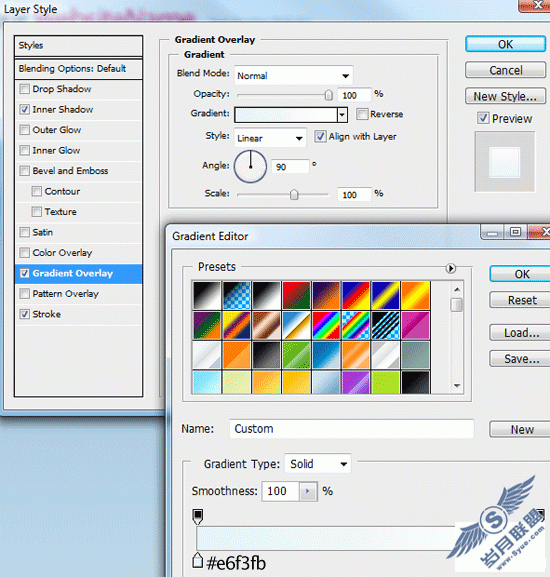Viewport: 550px width, 577px height.
Task: Uncheck Align with Layer
Action: click(320, 137)
